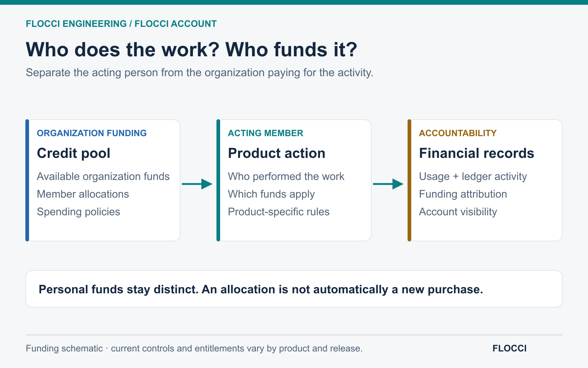Click 'Account visibility' line
This screenshot has height=368, width=588.
(458, 212)
